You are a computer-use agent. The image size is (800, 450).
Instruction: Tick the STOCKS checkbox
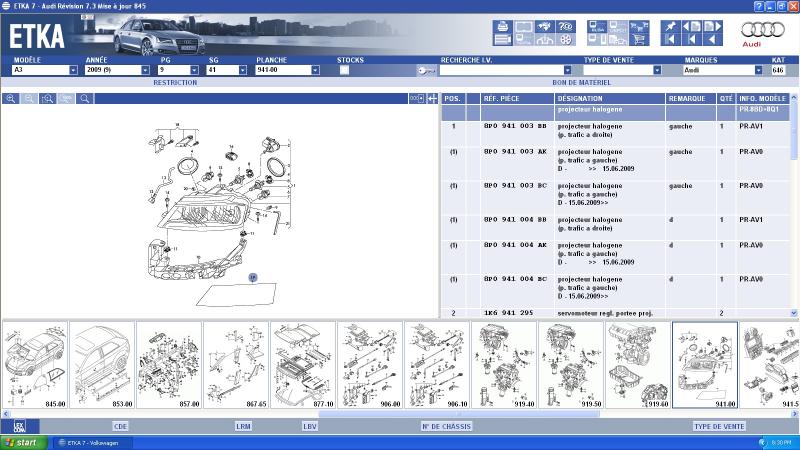[344, 70]
